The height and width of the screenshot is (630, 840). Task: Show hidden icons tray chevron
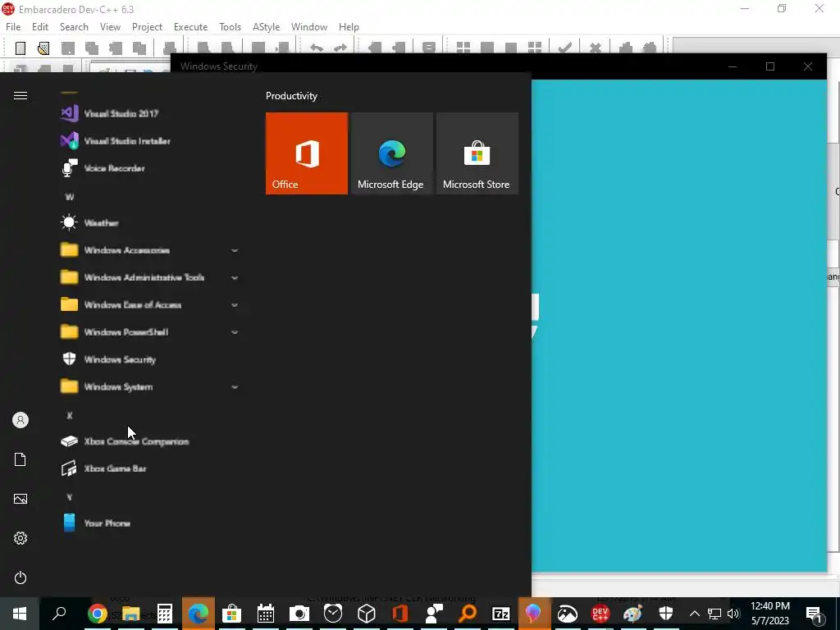point(694,614)
